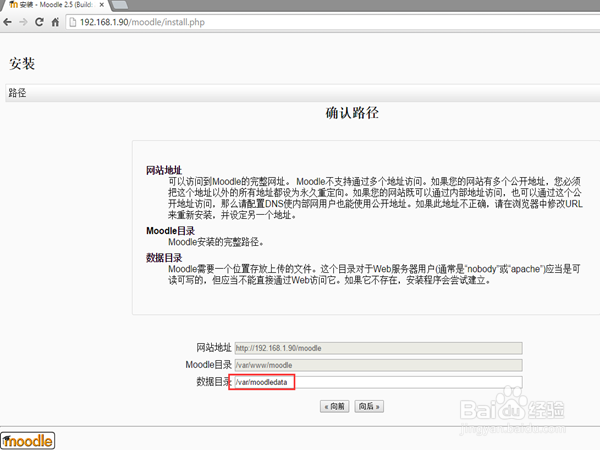The width and height of the screenshot is (600, 450).
Task: Click the 确认路径 heading
Action: [352, 113]
